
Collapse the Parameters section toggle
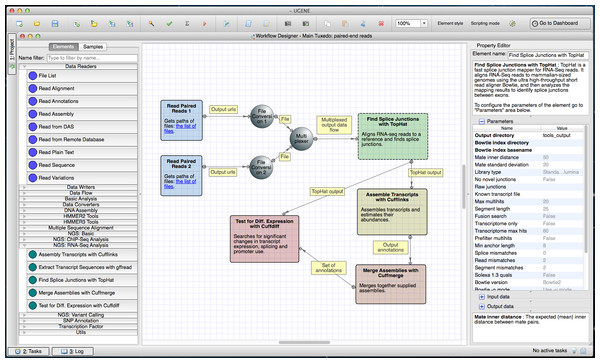coord(482,121)
